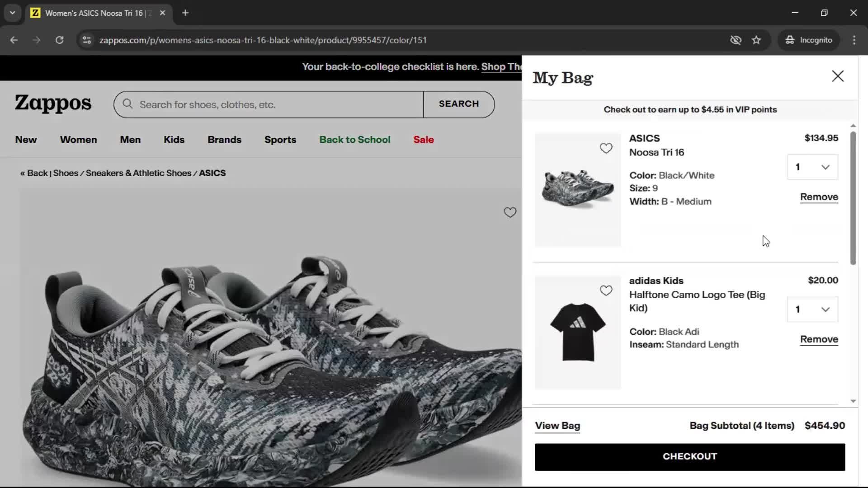Viewport: 868px width, 488px height.
Task: Click the browser back arrow
Action: tap(14, 40)
